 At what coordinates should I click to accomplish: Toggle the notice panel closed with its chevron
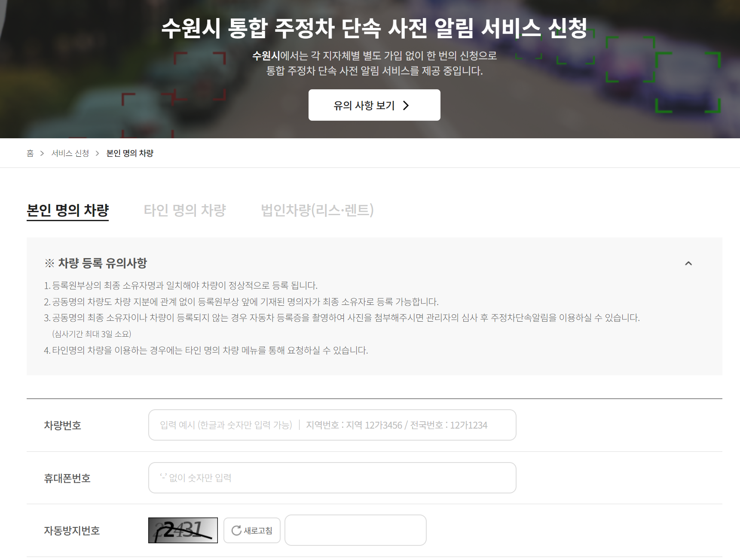(x=689, y=263)
